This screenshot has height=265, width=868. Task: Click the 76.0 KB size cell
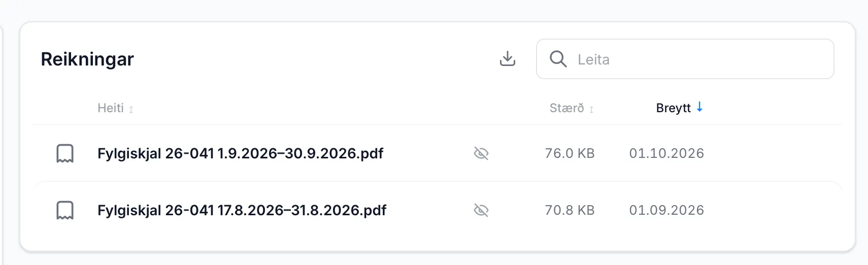tap(570, 153)
